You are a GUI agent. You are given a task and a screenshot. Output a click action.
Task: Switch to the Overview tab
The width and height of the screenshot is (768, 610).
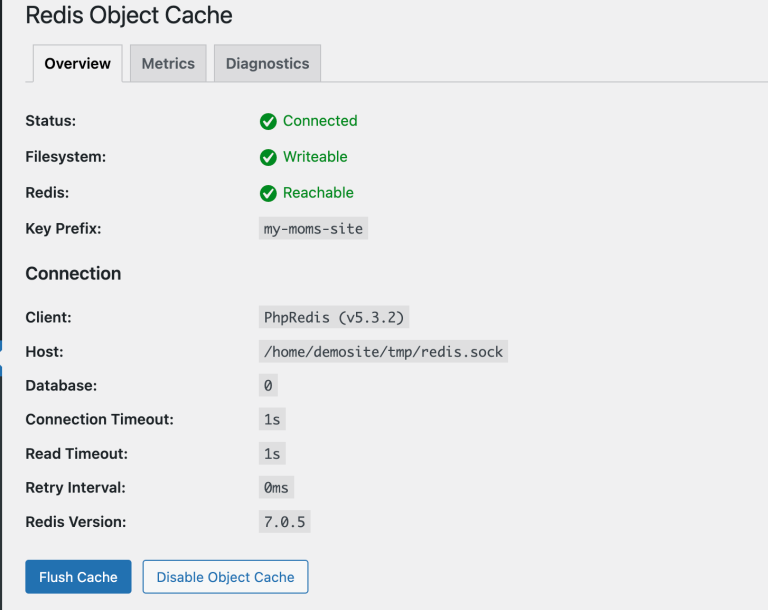point(78,63)
